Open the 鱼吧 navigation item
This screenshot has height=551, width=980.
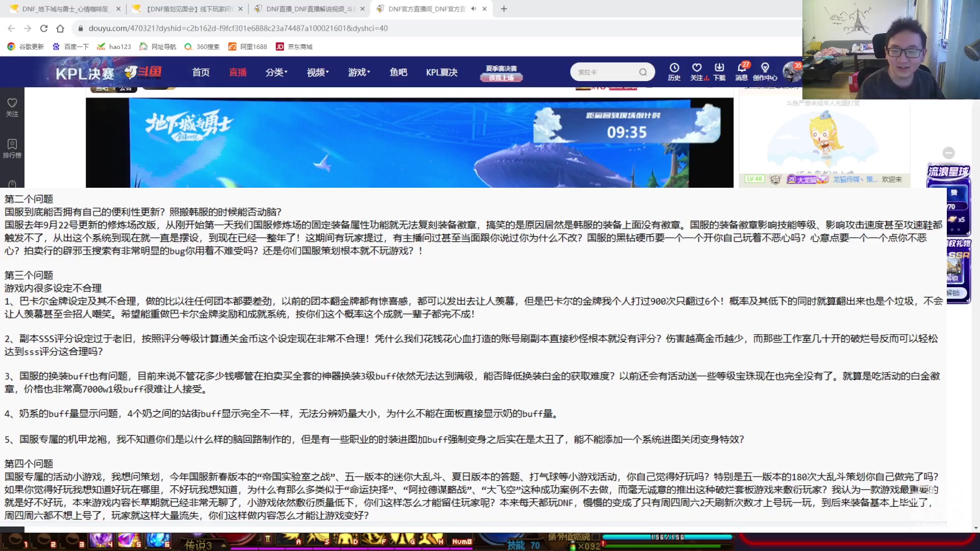pyautogui.click(x=398, y=72)
